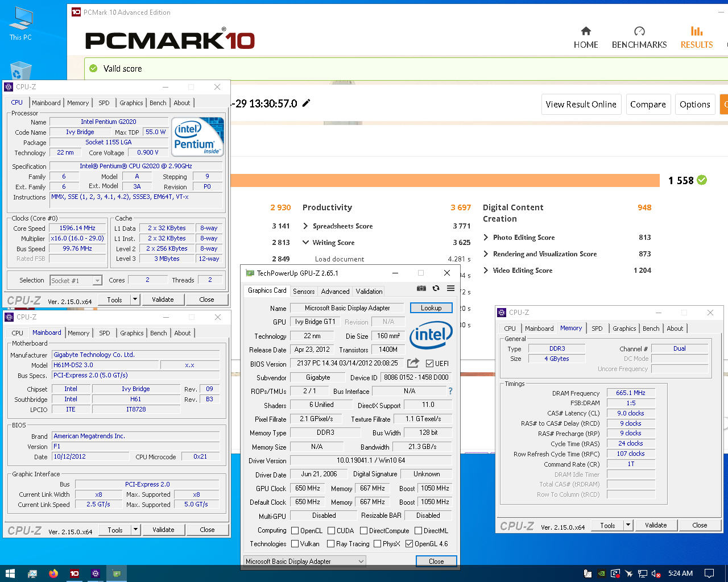This screenshot has height=582, width=728.
Task: Collapse the Writing Score row
Action: pos(305,242)
